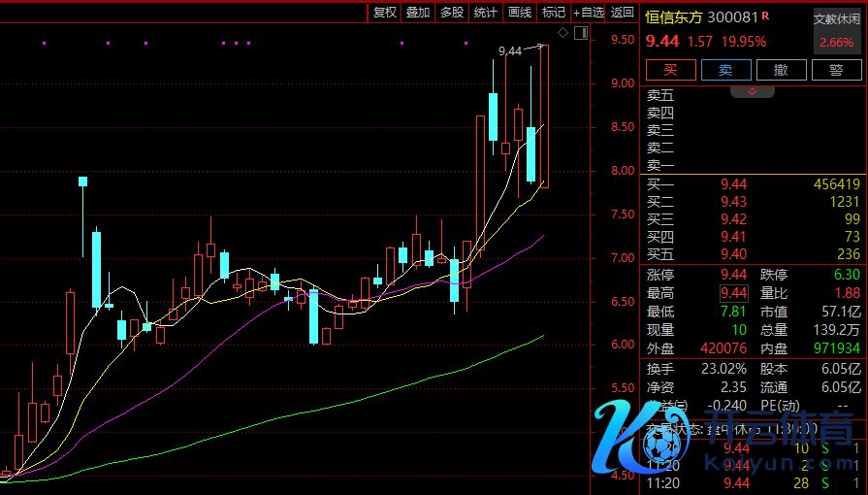Click 返回 to go back
Viewport: 868px width, 495px height.
click(x=623, y=13)
